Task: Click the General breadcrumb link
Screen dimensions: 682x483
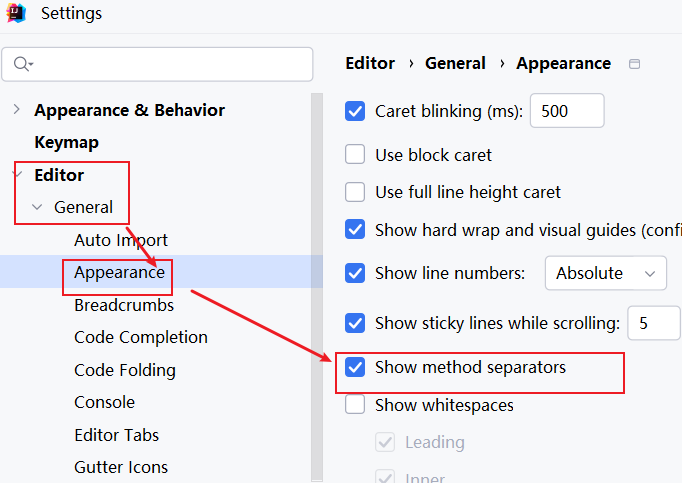Action: 455,63
